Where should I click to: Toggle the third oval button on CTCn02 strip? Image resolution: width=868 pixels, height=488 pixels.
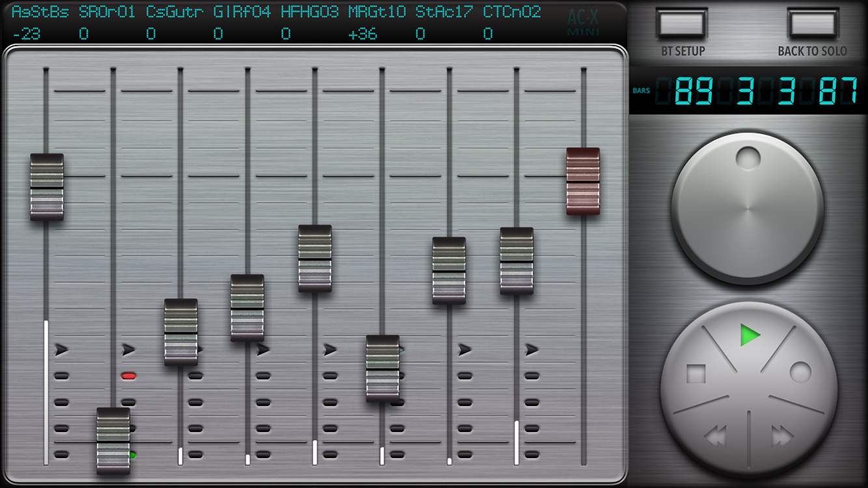532,428
